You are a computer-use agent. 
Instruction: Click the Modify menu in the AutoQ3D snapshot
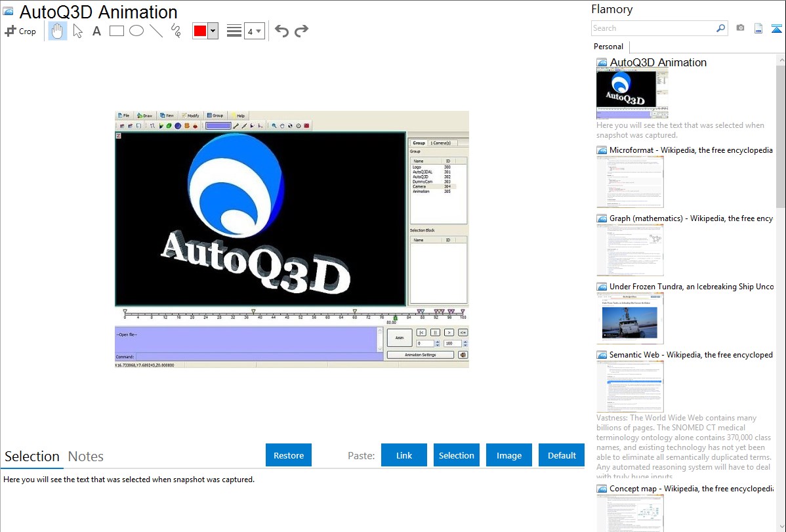click(190, 115)
